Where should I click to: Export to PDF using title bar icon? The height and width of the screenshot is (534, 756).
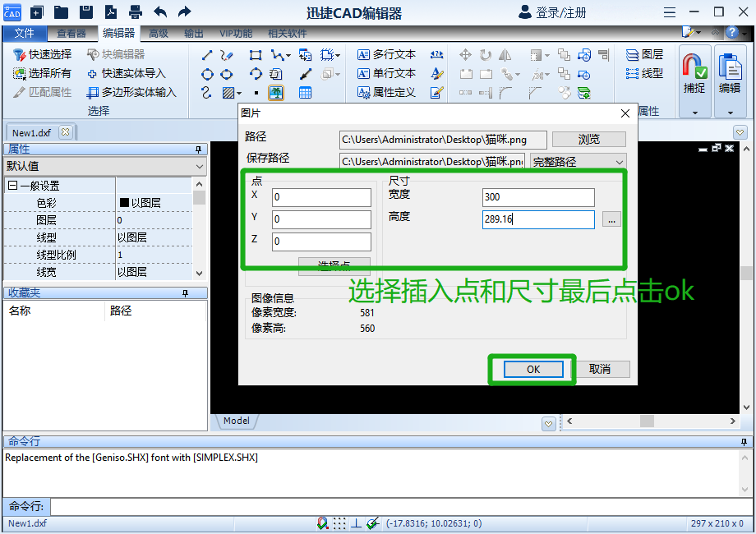111,12
